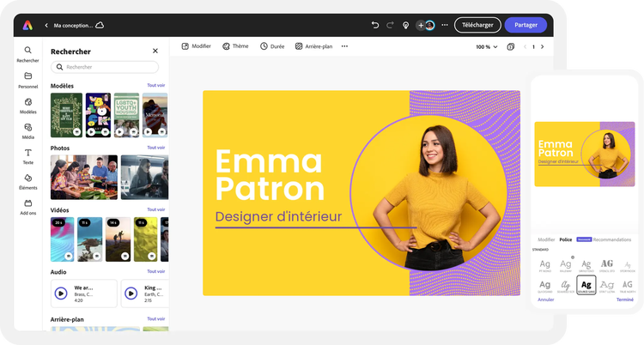This screenshot has width=644, height=345.
Task: Go to the next page arrow
Action: (x=543, y=46)
